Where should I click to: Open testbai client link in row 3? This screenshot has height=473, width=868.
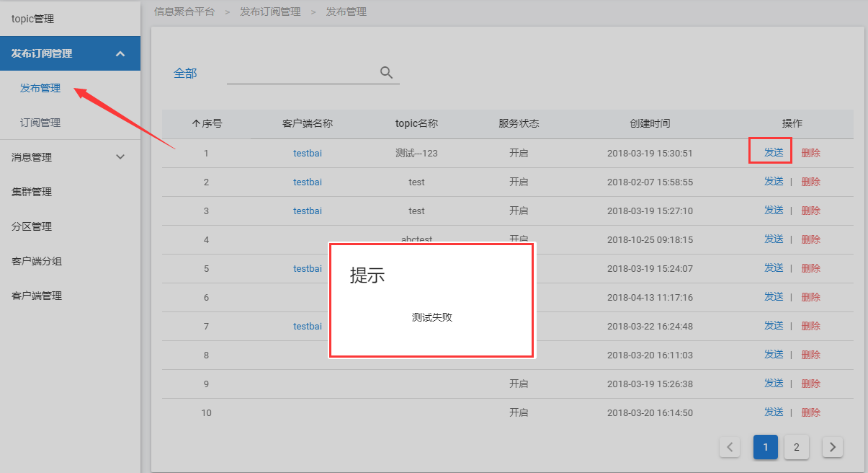coord(308,211)
